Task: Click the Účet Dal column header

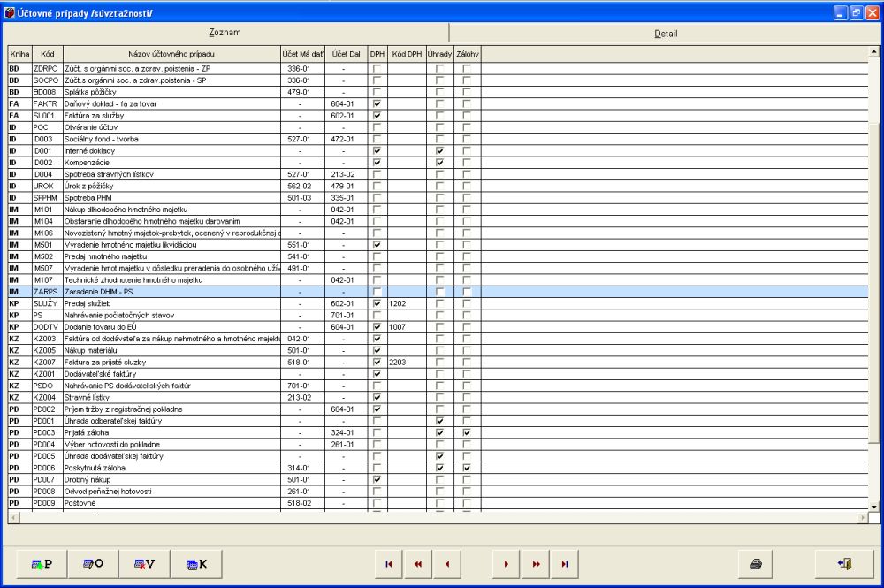Action: point(347,54)
